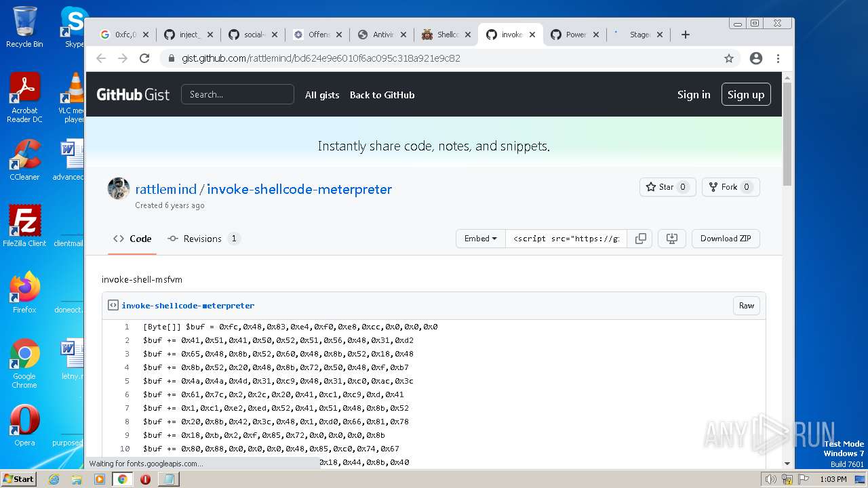Image resolution: width=868 pixels, height=488 pixels.
Task: Open the Chrome three-dot menu
Action: pyautogui.click(x=778, y=58)
